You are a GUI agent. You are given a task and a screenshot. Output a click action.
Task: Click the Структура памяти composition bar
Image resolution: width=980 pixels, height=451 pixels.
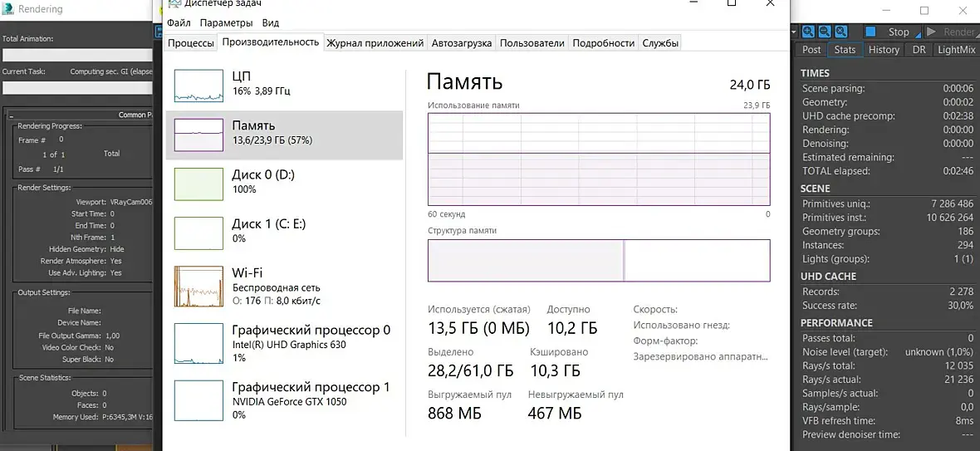tap(598, 261)
